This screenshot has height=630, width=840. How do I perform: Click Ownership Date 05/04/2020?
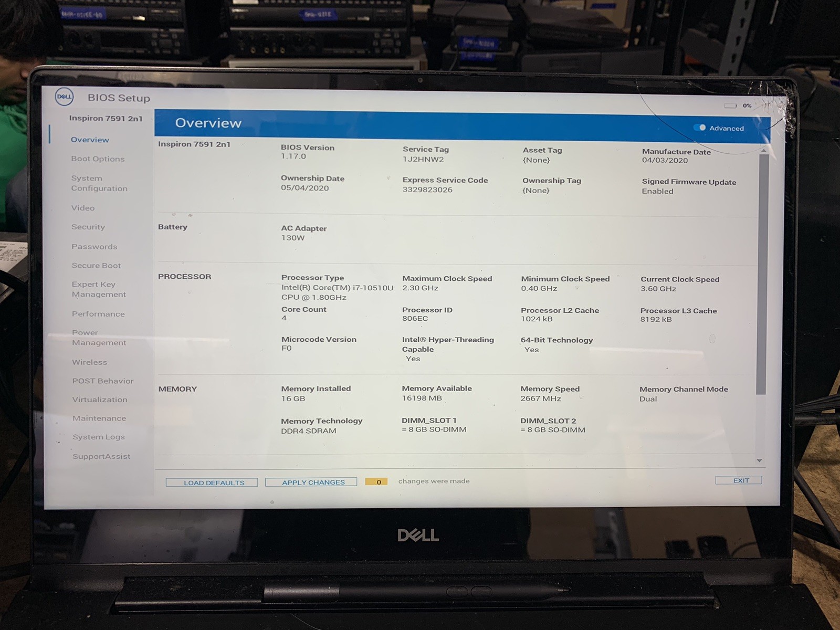coord(304,188)
